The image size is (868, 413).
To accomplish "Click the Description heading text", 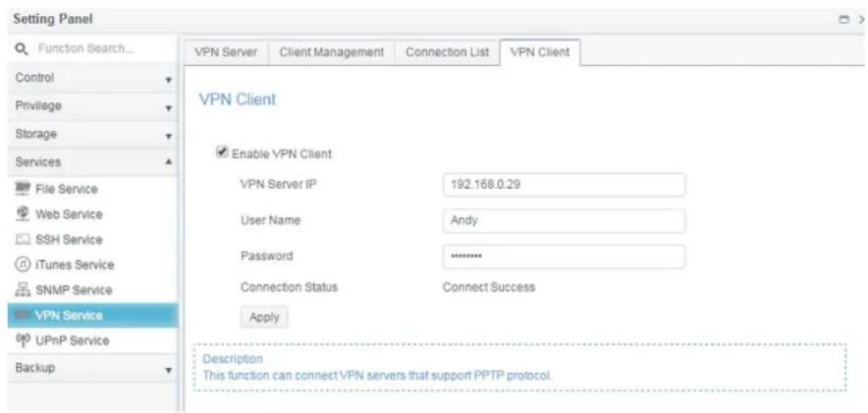I will point(232,359).
